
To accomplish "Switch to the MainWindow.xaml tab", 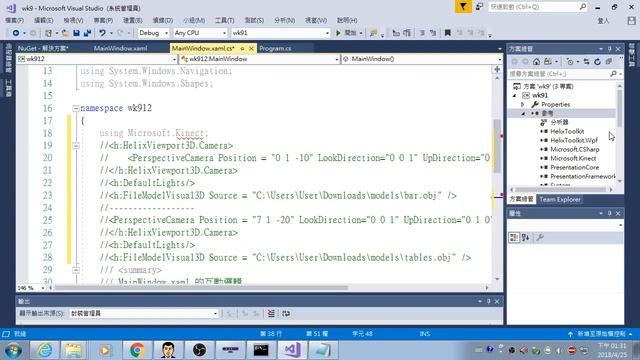I will pos(120,49).
